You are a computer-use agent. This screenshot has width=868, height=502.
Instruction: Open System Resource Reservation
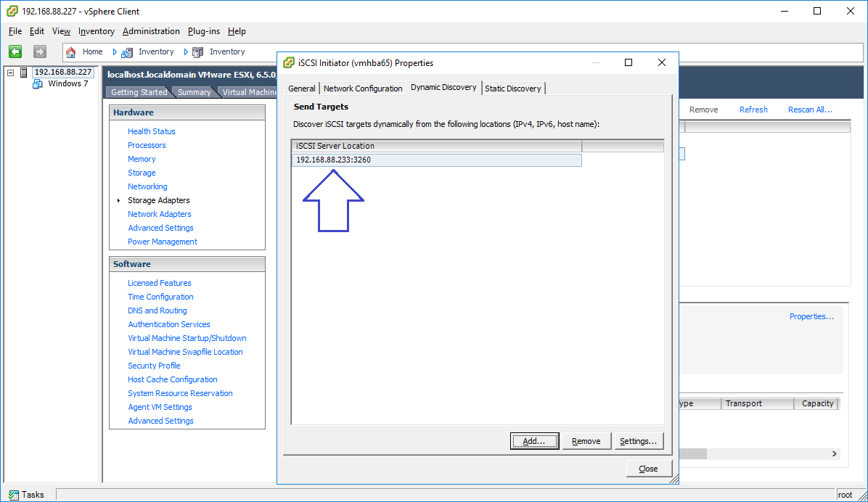180,393
